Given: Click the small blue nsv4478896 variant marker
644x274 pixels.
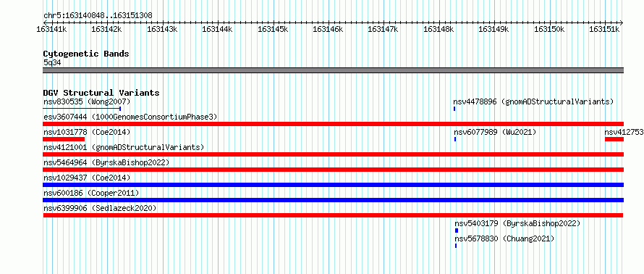Looking at the screenshot, I should pos(454,109).
